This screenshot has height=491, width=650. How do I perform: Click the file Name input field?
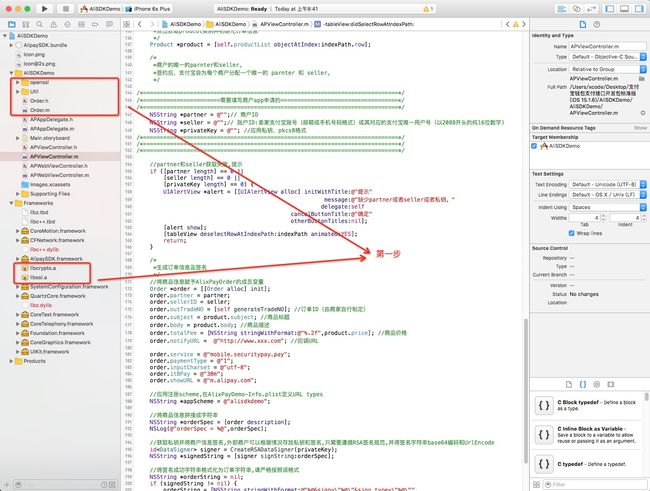point(607,46)
